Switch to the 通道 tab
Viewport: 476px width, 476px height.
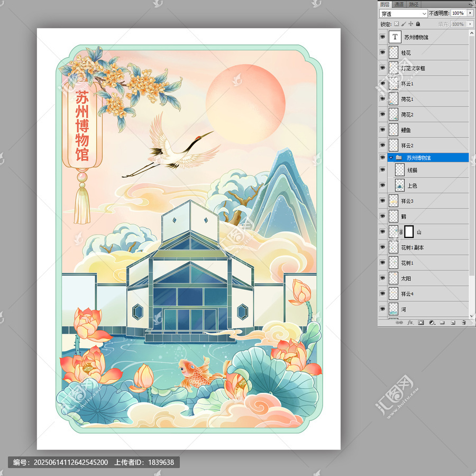(x=399, y=4)
